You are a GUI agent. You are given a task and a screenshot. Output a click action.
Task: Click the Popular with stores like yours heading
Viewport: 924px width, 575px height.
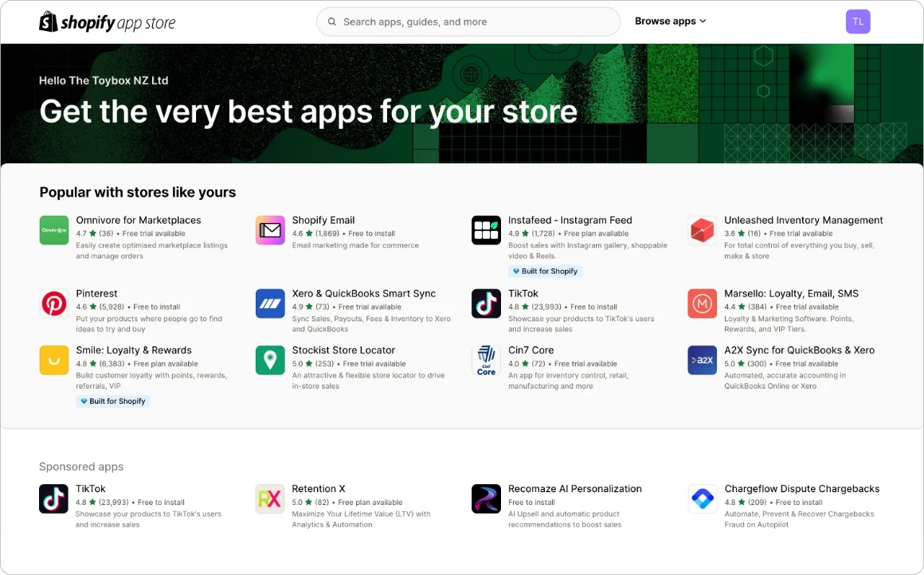tap(138, 192)
